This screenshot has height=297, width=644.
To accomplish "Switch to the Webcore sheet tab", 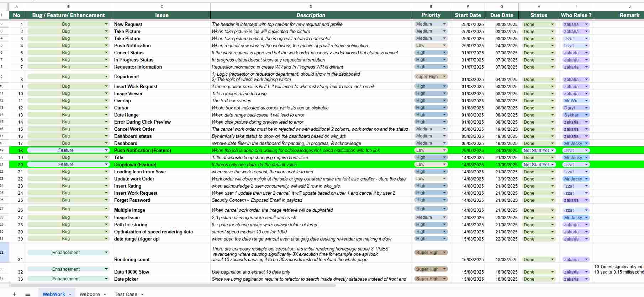I will 90,294.
